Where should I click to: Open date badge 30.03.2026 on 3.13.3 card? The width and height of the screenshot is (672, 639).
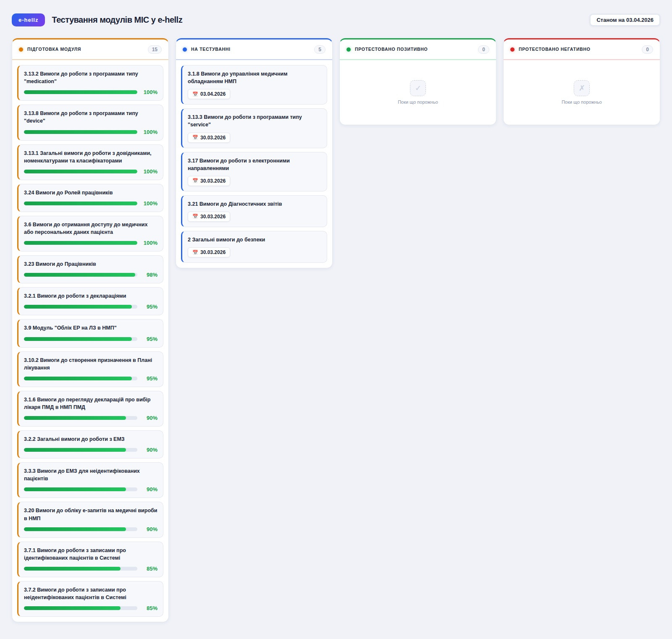click(209, 138)
